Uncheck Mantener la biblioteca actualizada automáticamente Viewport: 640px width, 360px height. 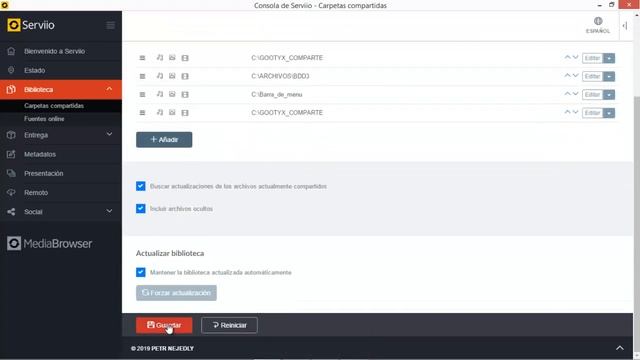pos(140,272)
